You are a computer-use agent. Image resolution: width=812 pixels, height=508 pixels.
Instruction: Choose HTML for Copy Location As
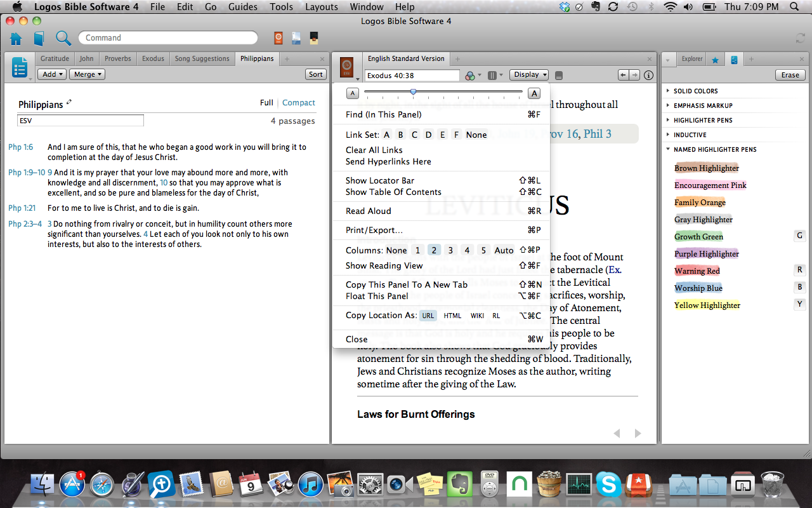[x=452, y=316]
